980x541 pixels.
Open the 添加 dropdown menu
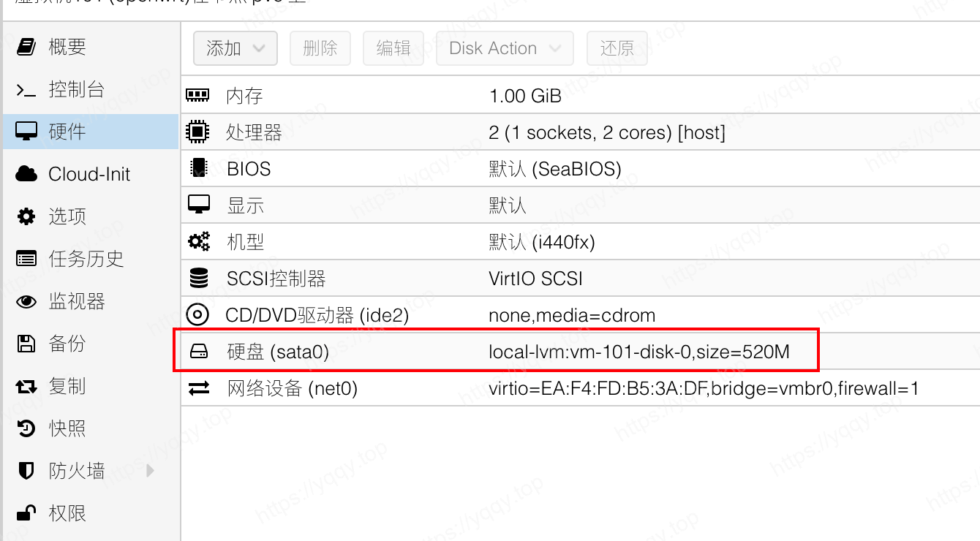click(235, 48)
